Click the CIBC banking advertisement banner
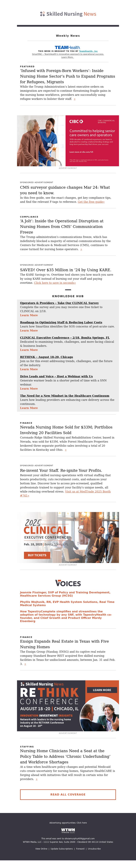The height and width of the screenshot is (868, 136). [68, 140]
